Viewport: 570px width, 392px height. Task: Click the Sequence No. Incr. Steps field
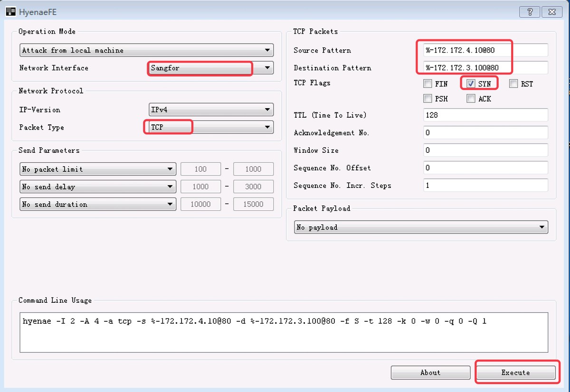pyautogui.click(x=485, y=185)
